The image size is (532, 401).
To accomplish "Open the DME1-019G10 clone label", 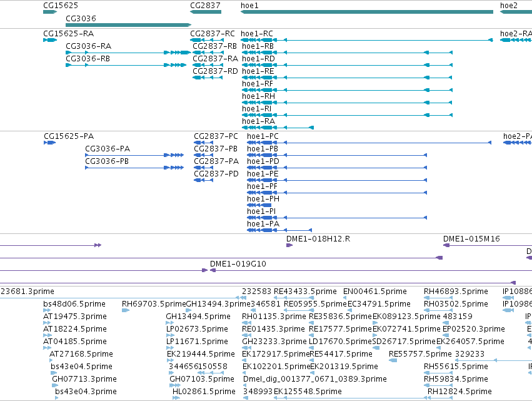I will click(x=238, y=264).
